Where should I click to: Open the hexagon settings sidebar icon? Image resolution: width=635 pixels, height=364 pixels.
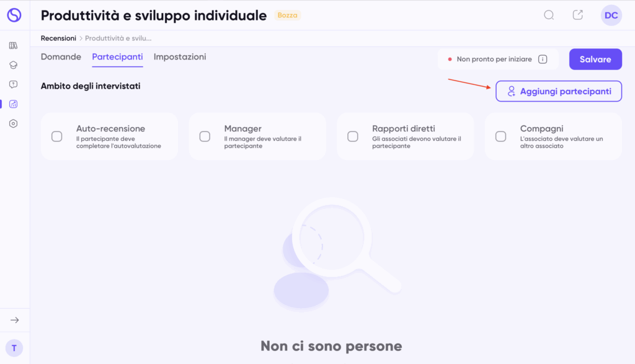click(x=14, y=123)
